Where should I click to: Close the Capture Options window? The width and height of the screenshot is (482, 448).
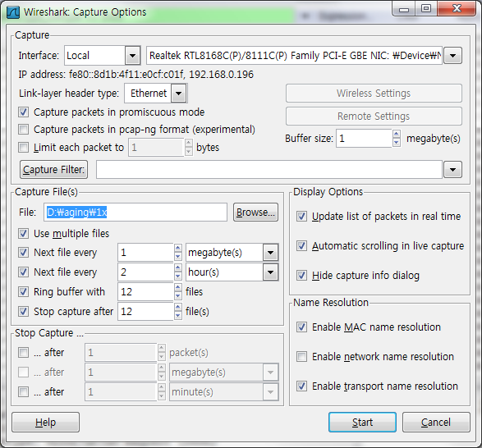pos(457,8)
